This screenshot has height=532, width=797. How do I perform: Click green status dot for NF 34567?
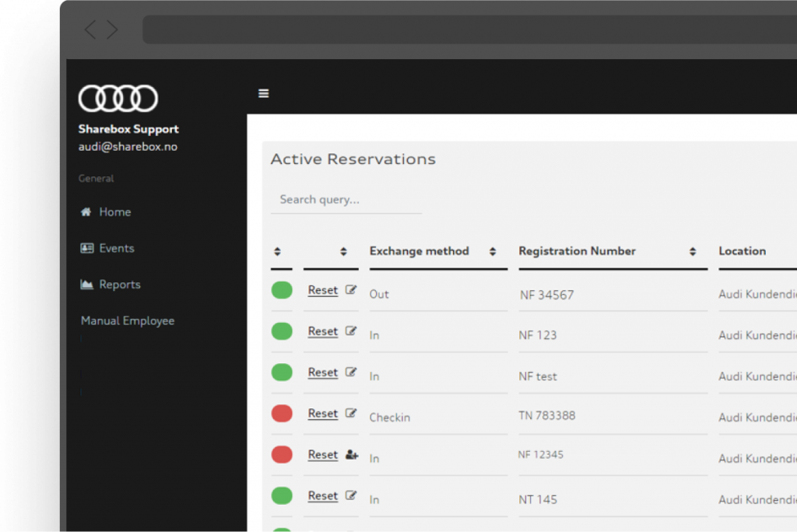point(282,290)
